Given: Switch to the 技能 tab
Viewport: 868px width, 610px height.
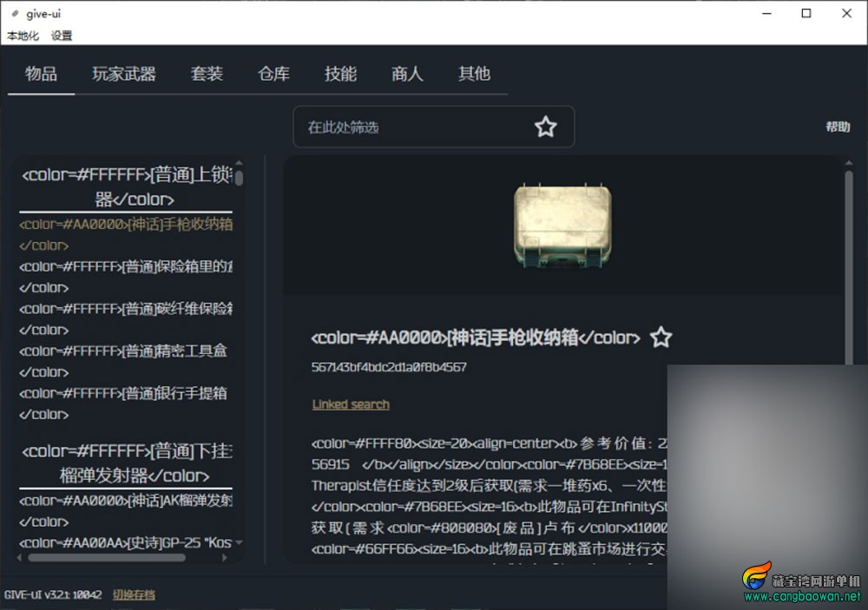Looking at the screenshot, I should click(x=340, y=74).
